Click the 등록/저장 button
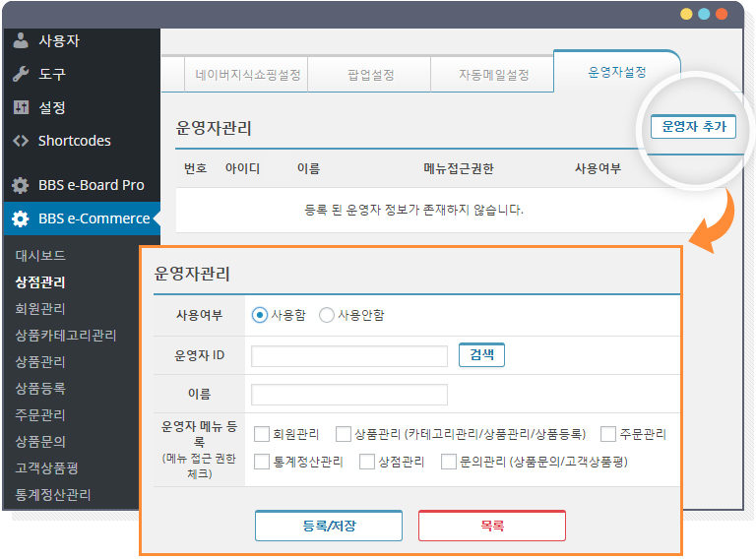Screen dimensions: 756x559 point(329,526)
